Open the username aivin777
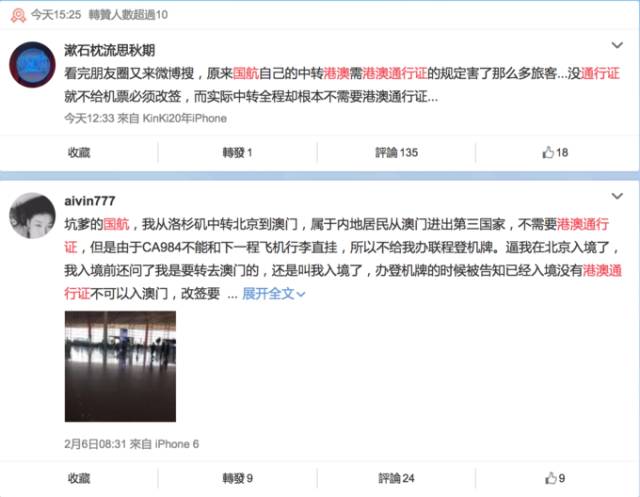 [90, 201]
